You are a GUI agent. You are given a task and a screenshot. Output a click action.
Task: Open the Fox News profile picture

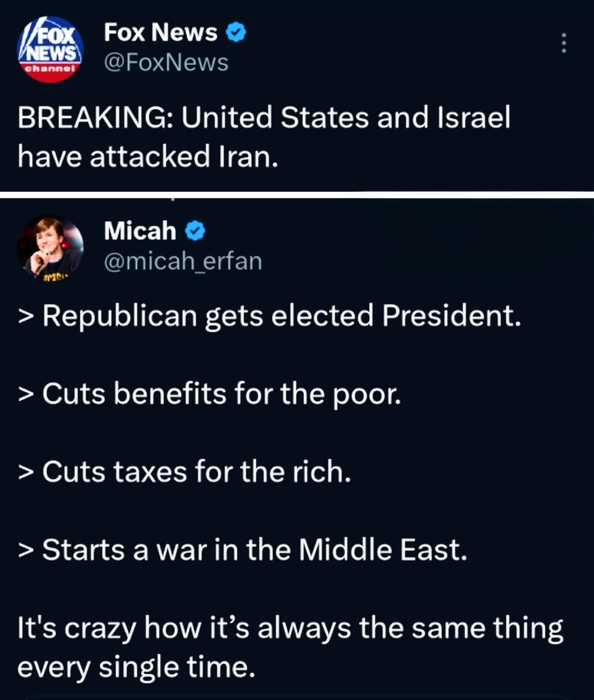(50, 49)
